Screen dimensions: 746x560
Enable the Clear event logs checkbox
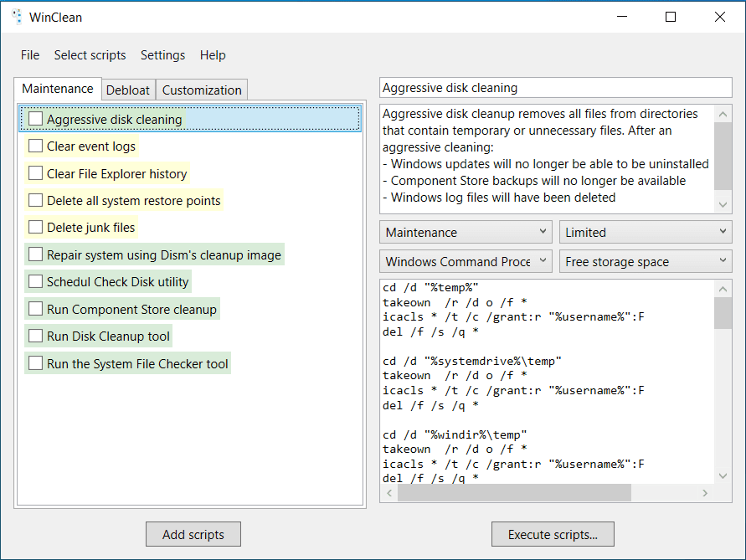point(35,146)
